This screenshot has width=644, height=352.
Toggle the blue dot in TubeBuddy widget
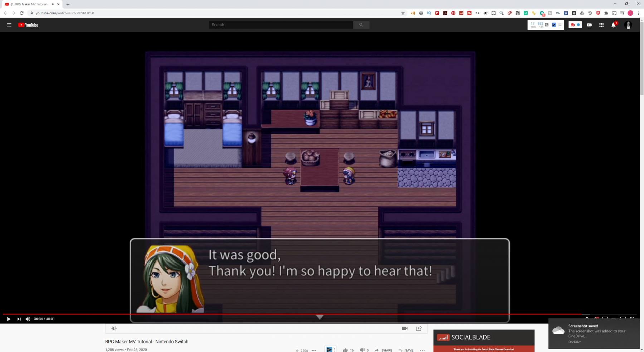[x=579, y=25]
